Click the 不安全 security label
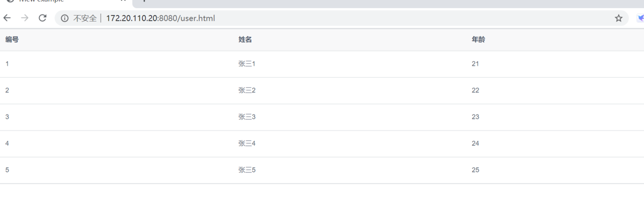 [85, 19]
